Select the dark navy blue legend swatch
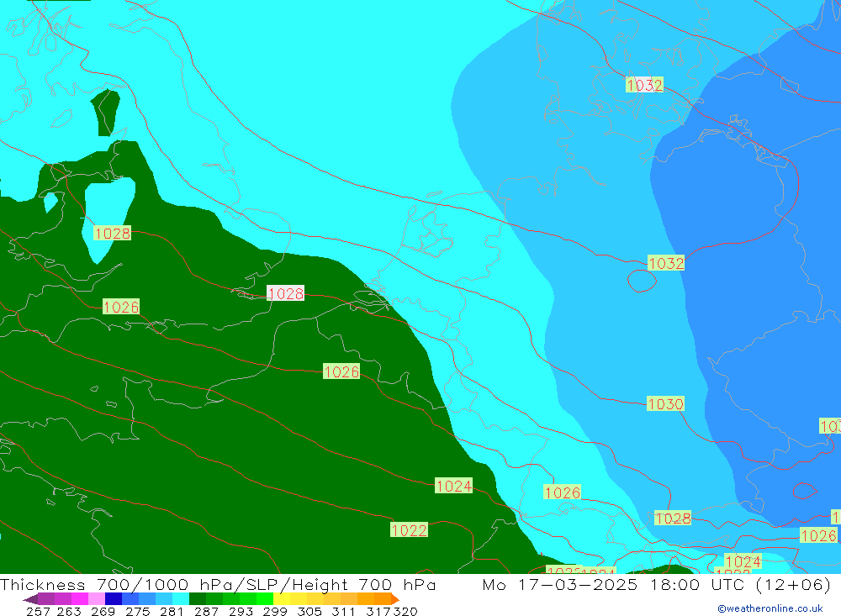The height and width of the screenshot is (616, 841). (114, 599)
